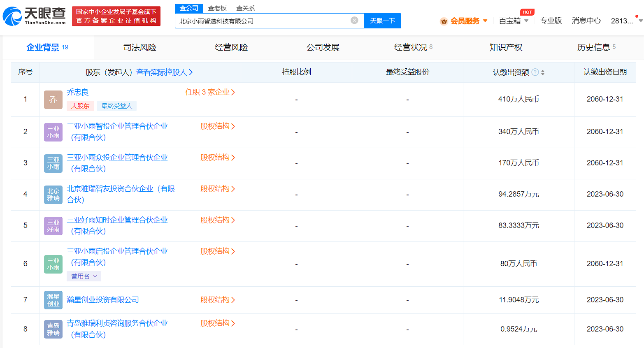This screenshot has height=348, width=644.
Task: Open 三亚小雨启投企业管理合伙企业 link
Action: pos(117,257)
